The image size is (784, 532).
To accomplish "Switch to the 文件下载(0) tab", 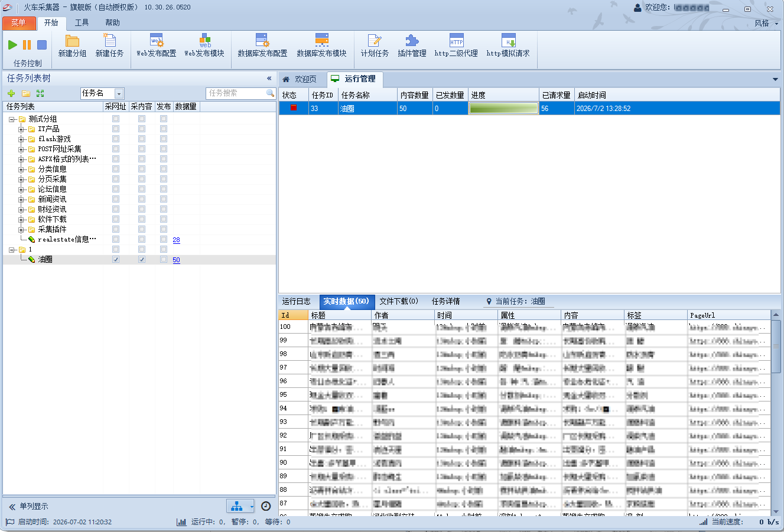I will click(x=399, y=301).
